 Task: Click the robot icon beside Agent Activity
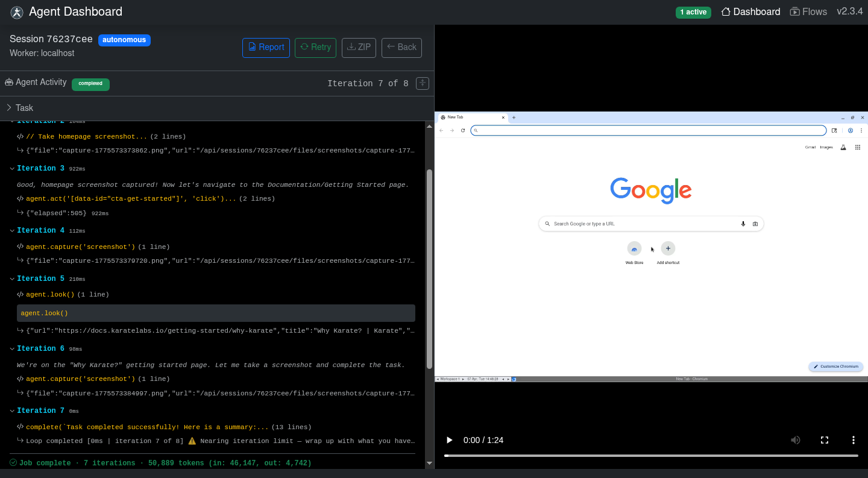tap(8, 82)
